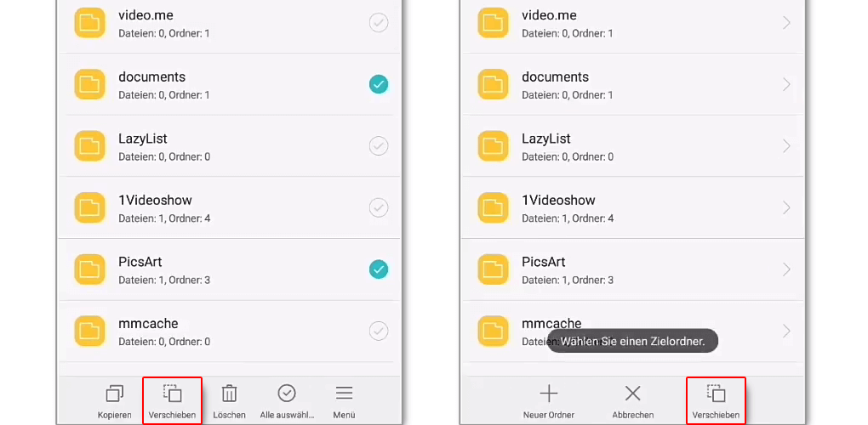Tap 'documents' name in right phone
Screen dimensions: 868x425
coord(555,76)
